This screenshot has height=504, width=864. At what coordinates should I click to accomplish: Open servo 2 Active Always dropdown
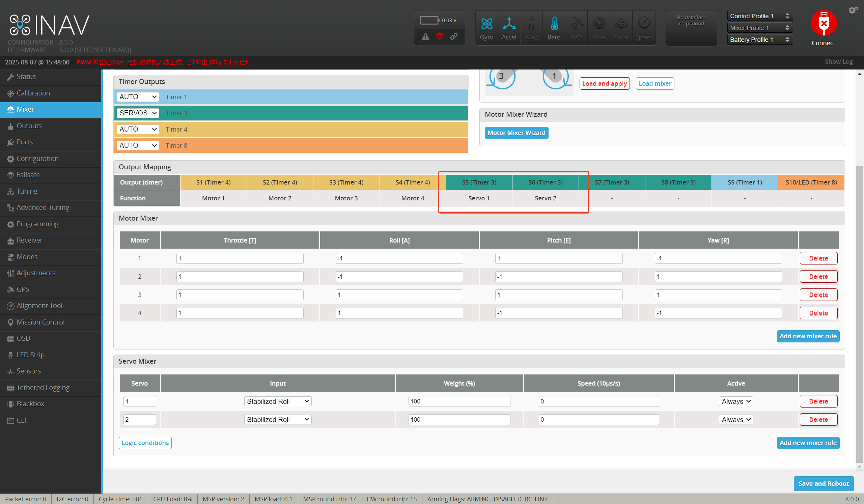[x=736, y=419]
